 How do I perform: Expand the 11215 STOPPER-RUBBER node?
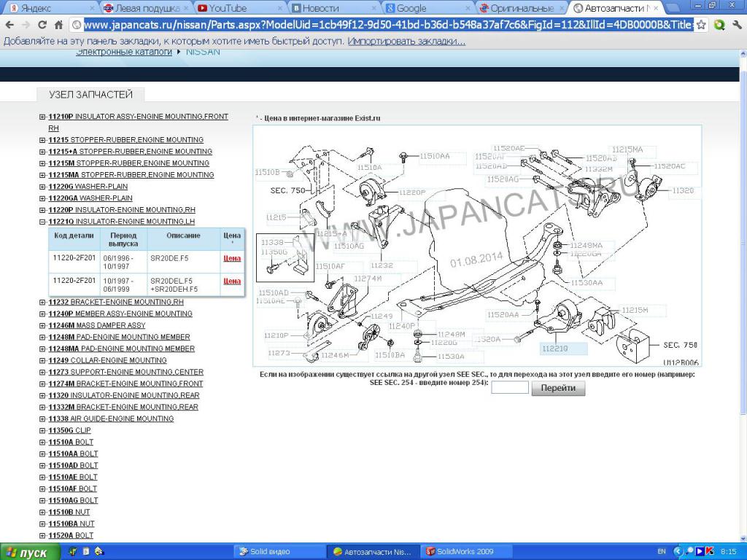pos(42,140)
